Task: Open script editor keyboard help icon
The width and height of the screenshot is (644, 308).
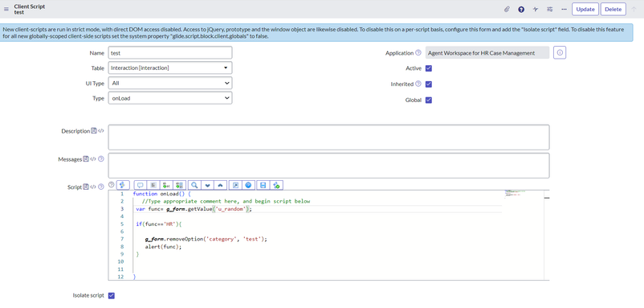Action: (x=111, y=185)
